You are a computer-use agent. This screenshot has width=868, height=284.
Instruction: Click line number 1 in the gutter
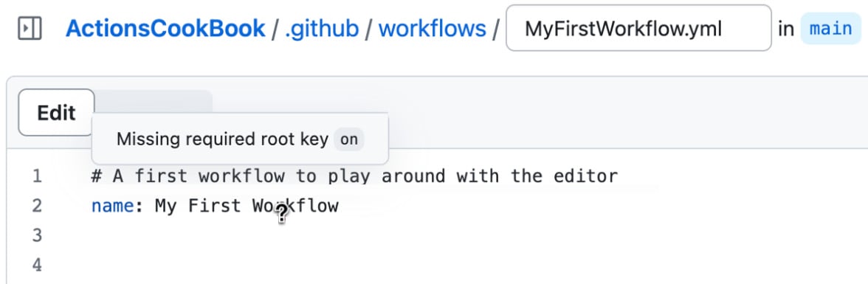(37, 176)
